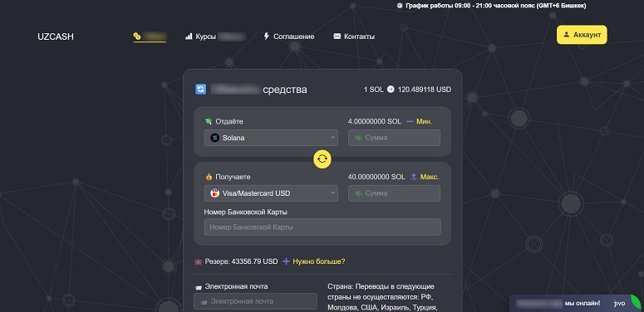Click the Макс. amount link
Screen dimensions: 644x312
430,177
